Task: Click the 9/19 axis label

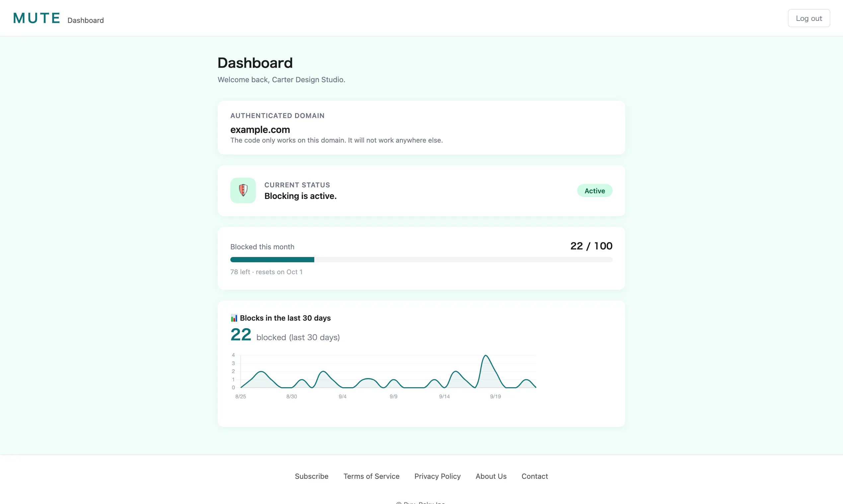Action: point(495,396)
